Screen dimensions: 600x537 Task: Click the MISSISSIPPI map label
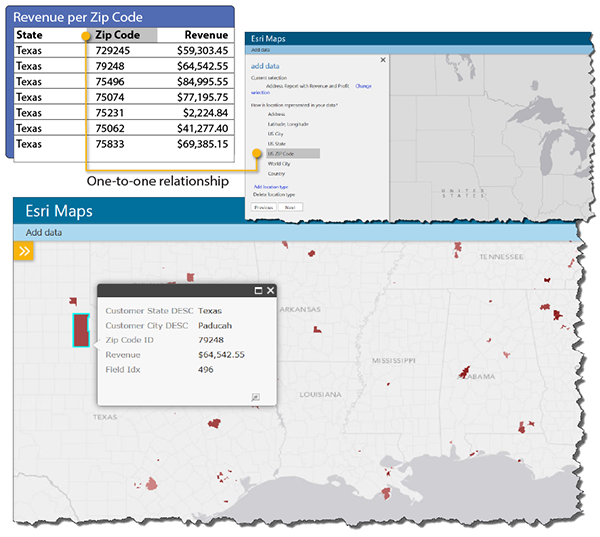(x=394, y=361)
